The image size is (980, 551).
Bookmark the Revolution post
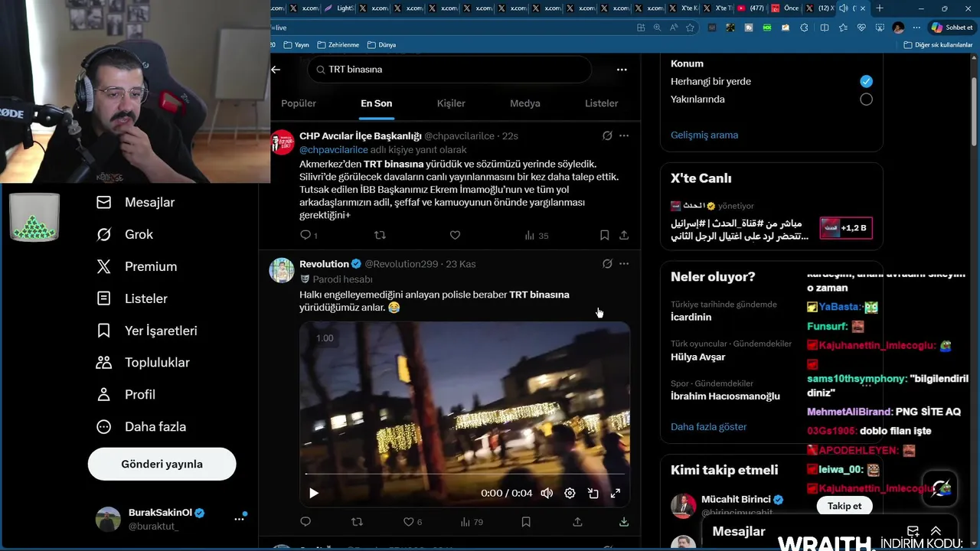coord(526,522)
